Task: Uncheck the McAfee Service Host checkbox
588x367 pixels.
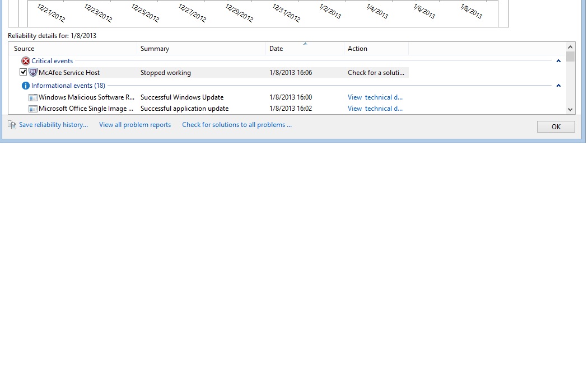Action: (x=24, y=72)
